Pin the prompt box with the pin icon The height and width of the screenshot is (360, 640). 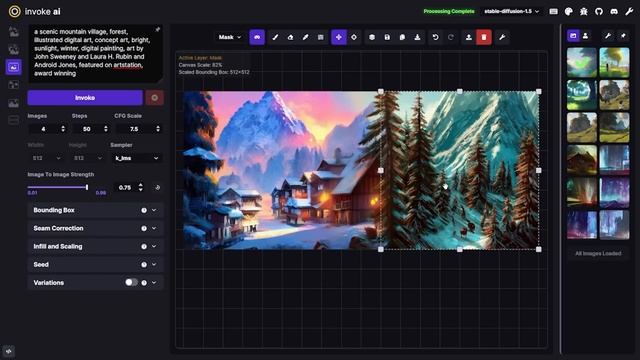158,29
